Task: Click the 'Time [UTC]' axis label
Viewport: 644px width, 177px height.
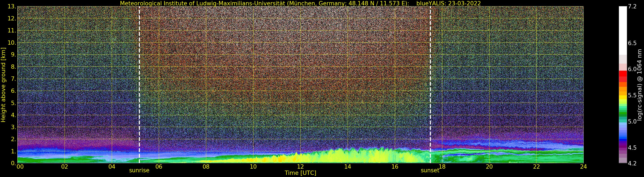Action: (x=300, y=173)
